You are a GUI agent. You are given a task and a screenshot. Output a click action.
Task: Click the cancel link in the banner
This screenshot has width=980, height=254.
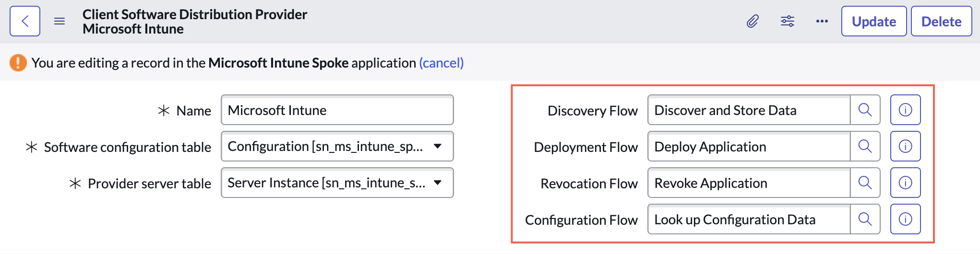[x=442, y=63]
